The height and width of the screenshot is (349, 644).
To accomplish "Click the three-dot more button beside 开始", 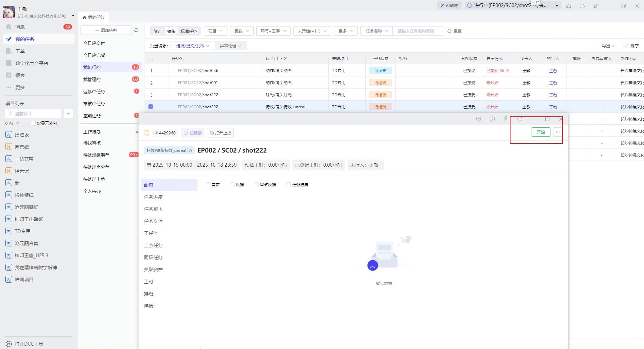I will click(557, 132).
